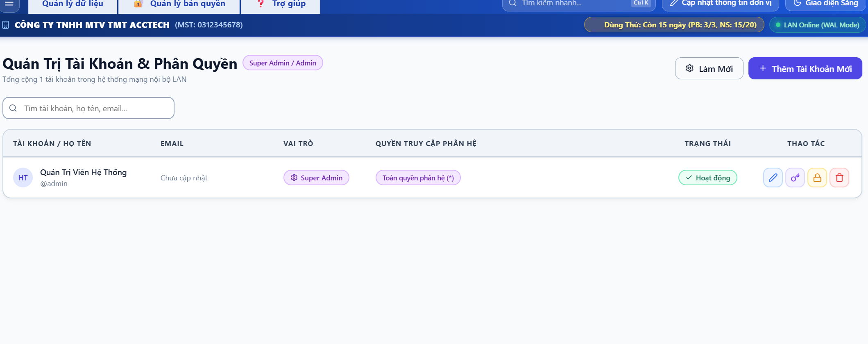Image resolution: width=868 pixels, height=344 pixels.
Task: Delete the admin account with trash icon
Action: (839, 178)
